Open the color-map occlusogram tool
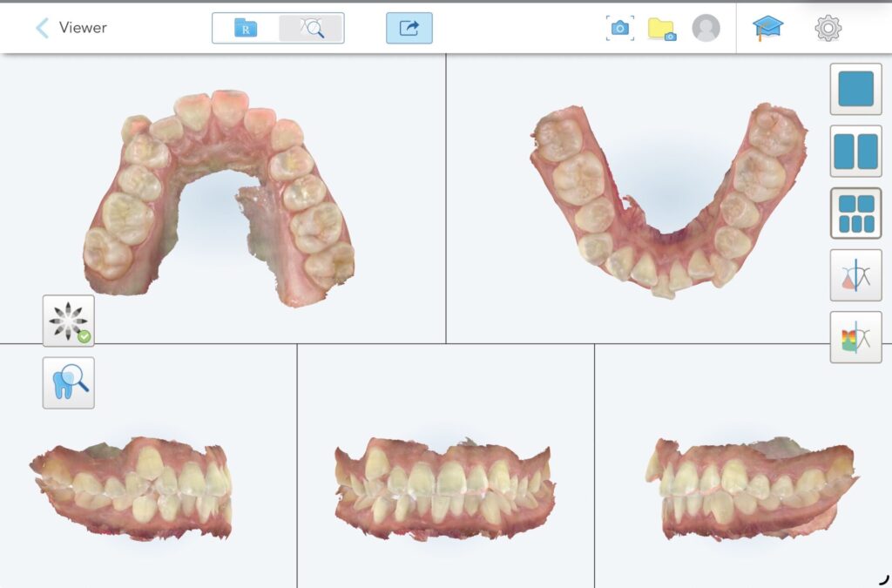This screenshot has height=588, width=892. (855, 337)
